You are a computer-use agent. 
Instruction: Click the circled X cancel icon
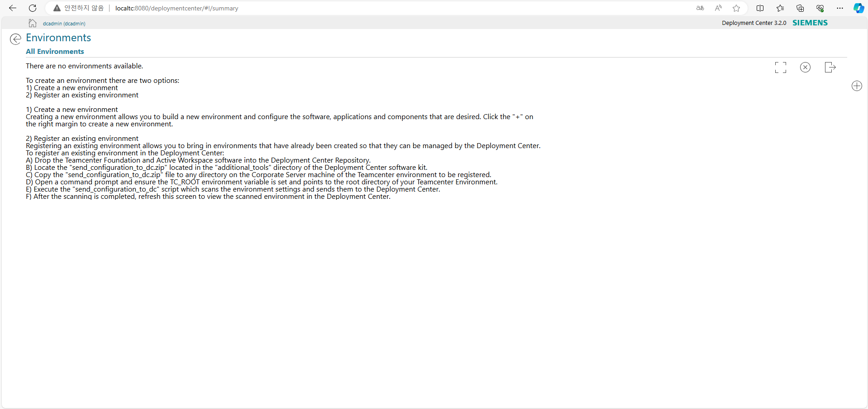805,67
